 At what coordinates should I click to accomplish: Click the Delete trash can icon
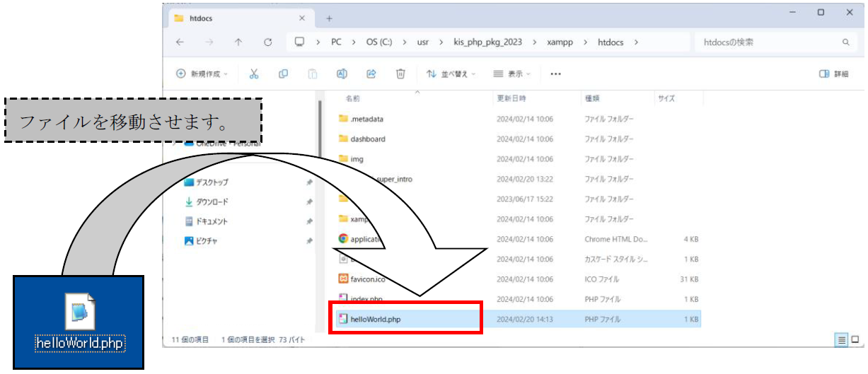[x=400, y=74]
